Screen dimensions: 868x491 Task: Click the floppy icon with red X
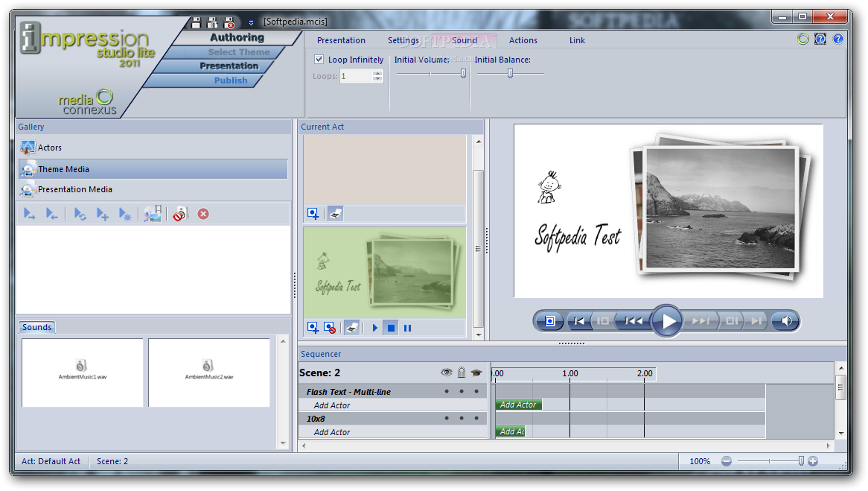point(229,22)
